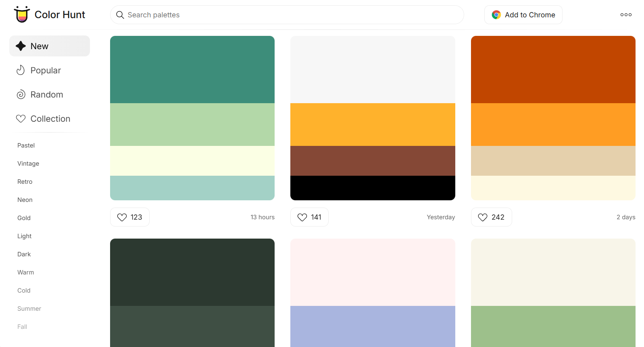Viewport: 644px width, 347px height.
Task: Select the pale cream-yellow swatch, first palette
Action: click(x=192, y=161)
